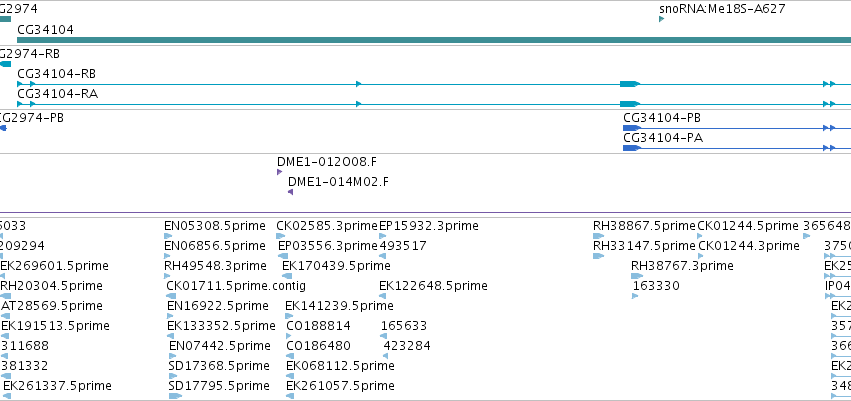
Task: Open the CG34104-RB transcript label
Action: pos(56,73)
